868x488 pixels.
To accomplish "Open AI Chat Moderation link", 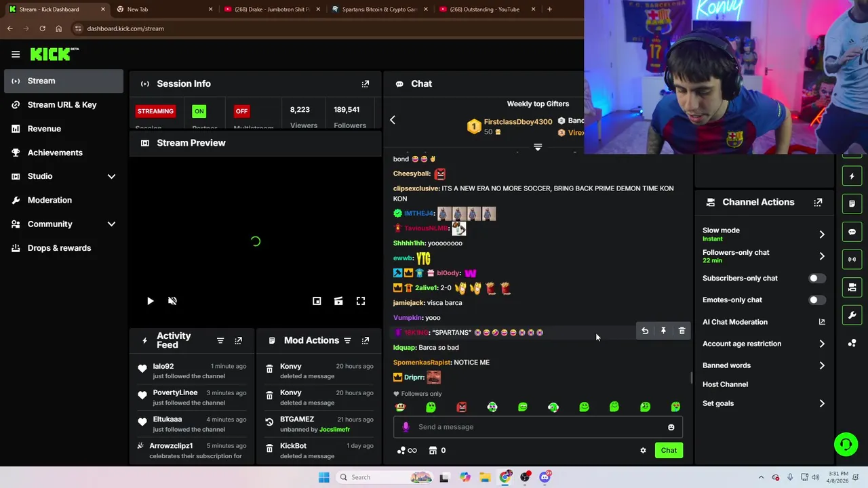I will point(764,322).
